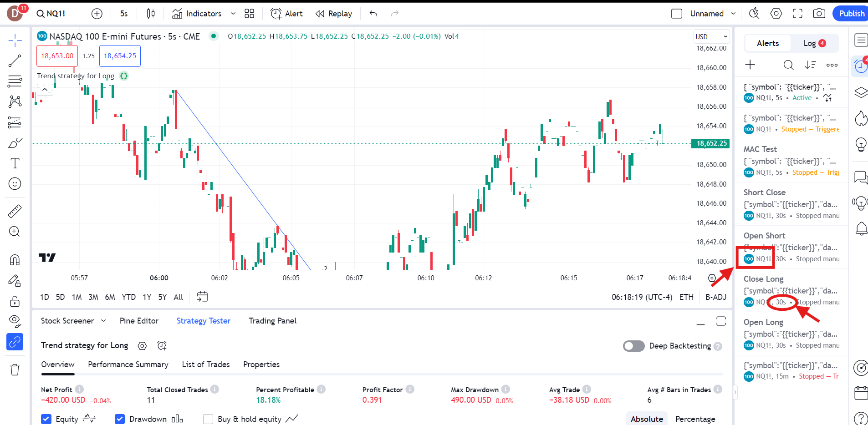Select the crosshair cursor tool

pos(15,40)
